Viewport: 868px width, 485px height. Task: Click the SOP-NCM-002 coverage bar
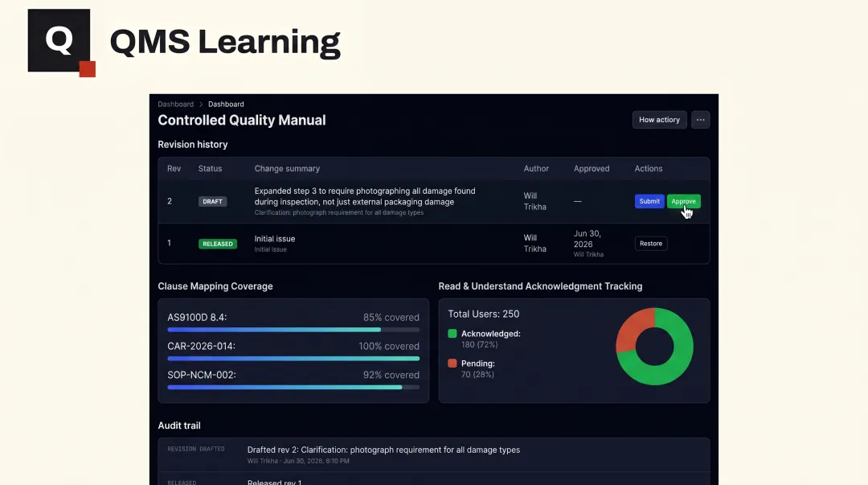pyautogui.click(x=293, y=388)
